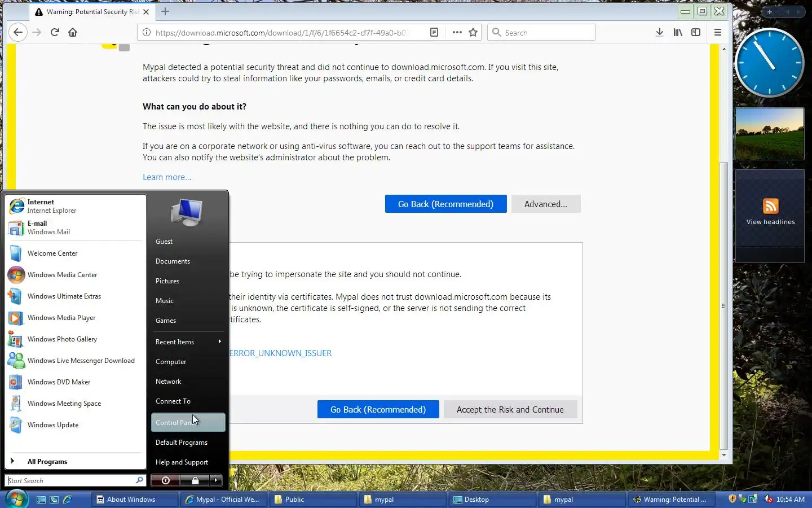Launch Internet Explorer from Start menu

point(76,206)
